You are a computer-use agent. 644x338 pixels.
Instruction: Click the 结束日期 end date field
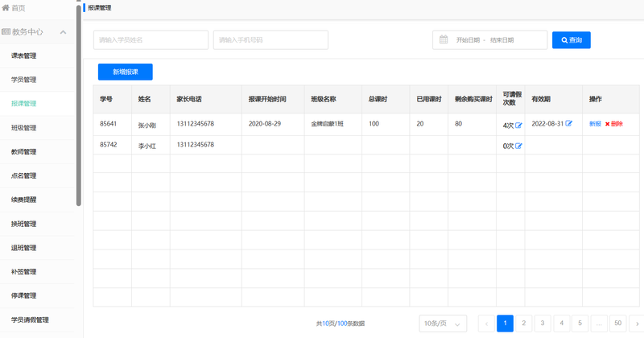(x=502, y=40)
